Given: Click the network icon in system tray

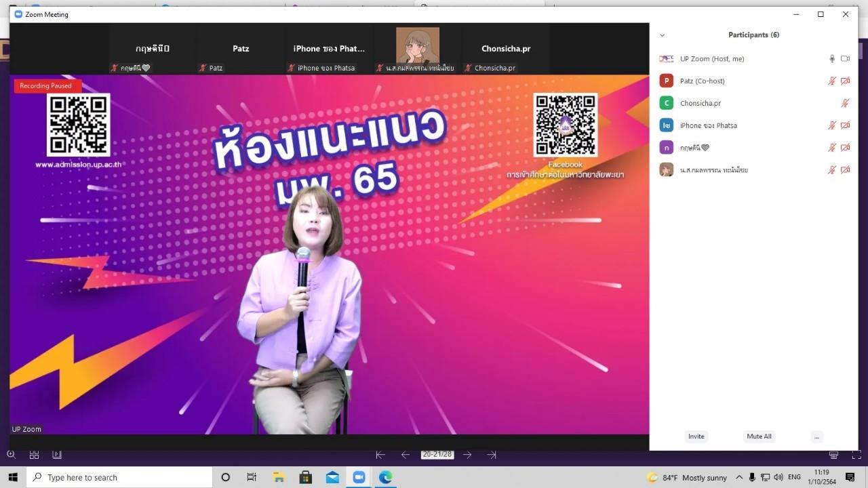Looking at the screenshot, I should (765, 478).
